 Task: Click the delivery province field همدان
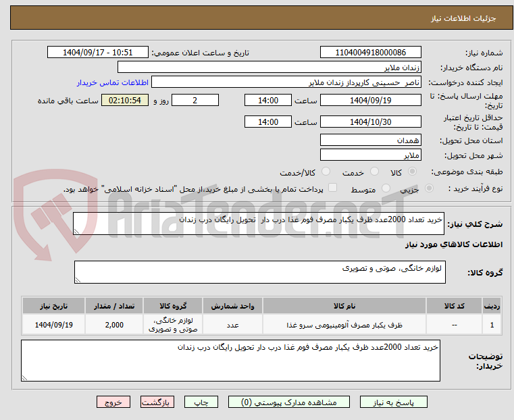[370, 140]
